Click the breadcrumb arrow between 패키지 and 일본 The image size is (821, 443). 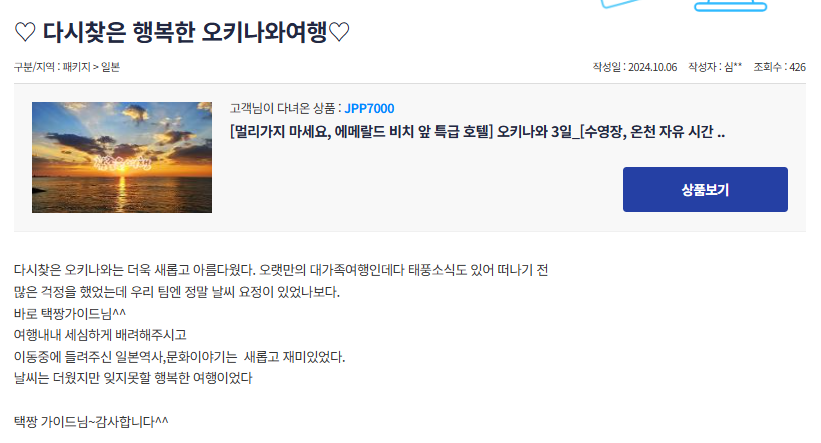[x=96, y=67]
